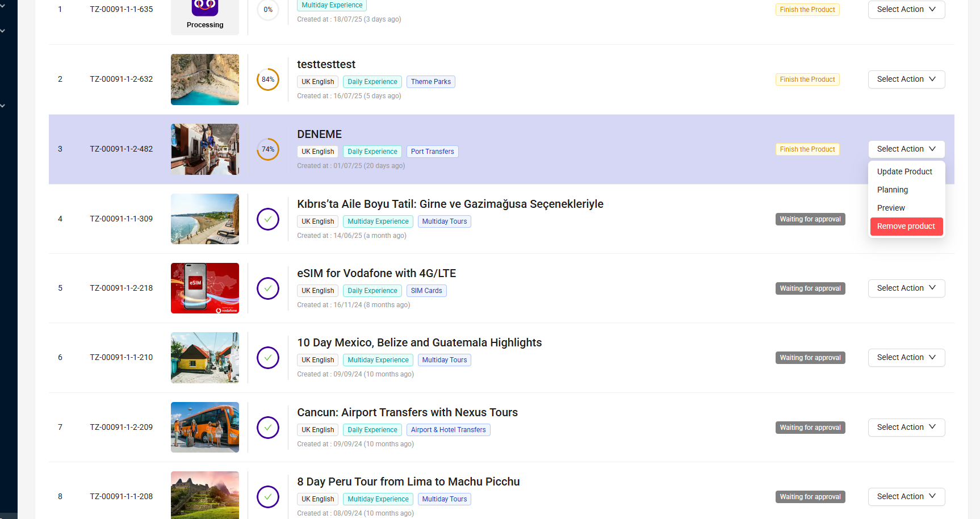Image resolution: width=980 pixels, height=519 pixels.
Task: Open the Machu Picchu thumbnail for Peru tour
Action: pos(205,495)
